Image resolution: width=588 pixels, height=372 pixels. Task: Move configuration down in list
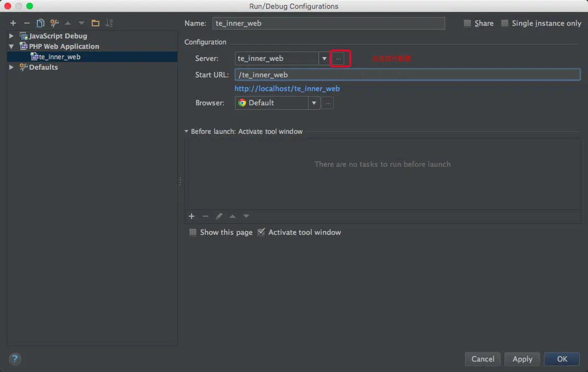click(81, 23)
